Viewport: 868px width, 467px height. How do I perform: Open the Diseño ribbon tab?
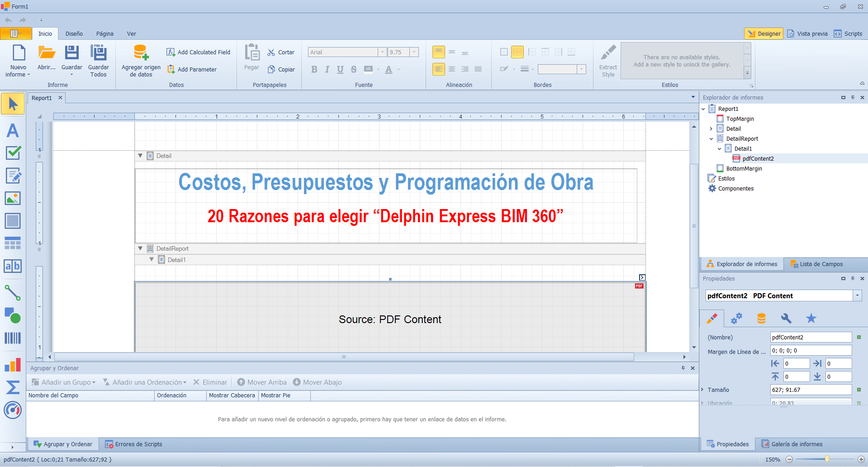coord(74,34)
